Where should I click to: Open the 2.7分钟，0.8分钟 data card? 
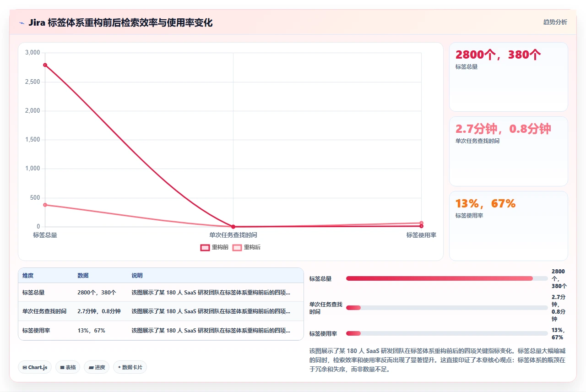(508, 151)
